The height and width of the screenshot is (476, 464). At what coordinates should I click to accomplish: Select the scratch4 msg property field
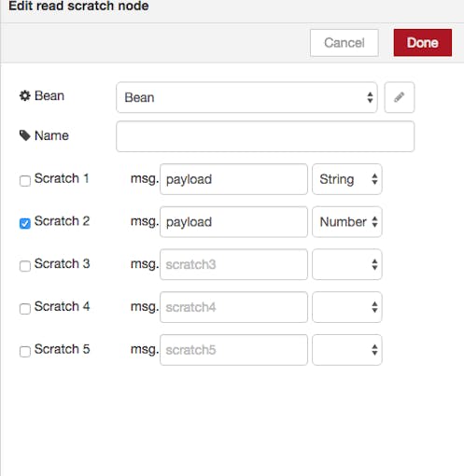(233, 307)
